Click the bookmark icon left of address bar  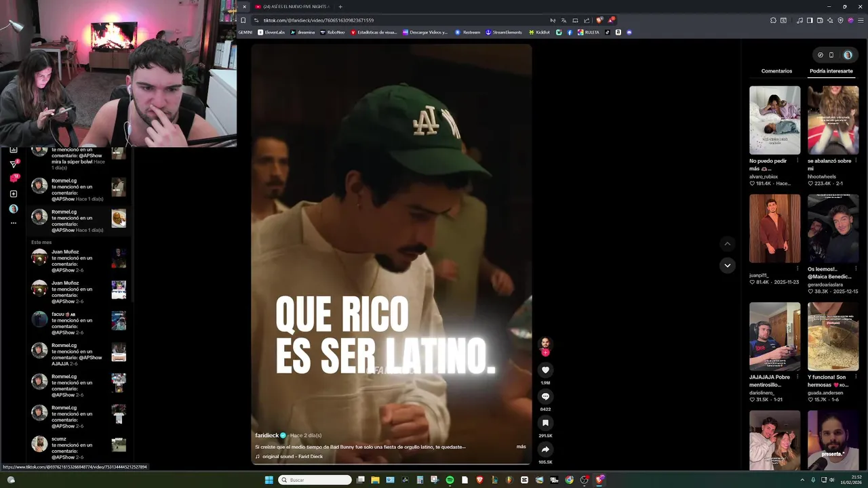(x=243, y=20)
